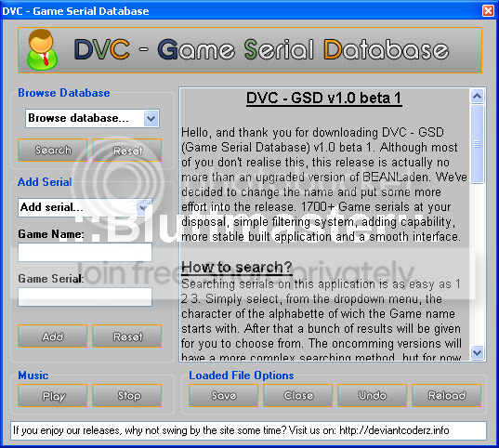Click the Add button

[53, 336]
